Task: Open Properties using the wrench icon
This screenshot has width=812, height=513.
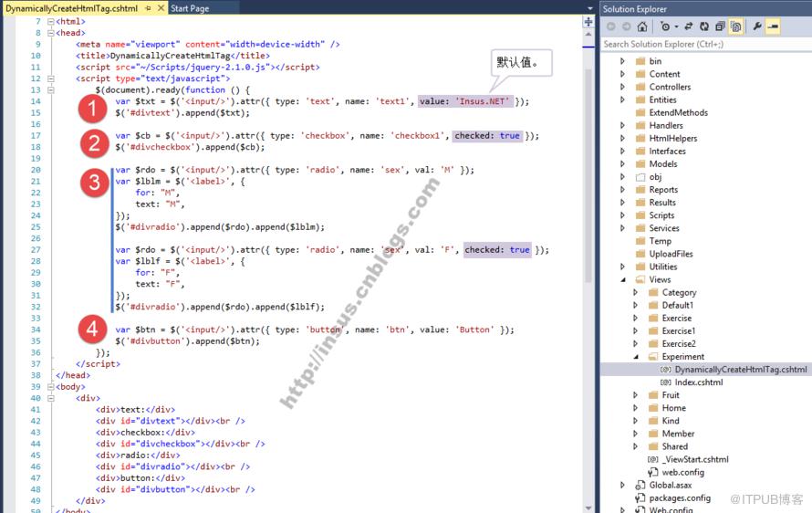Action: pos(757,26)
